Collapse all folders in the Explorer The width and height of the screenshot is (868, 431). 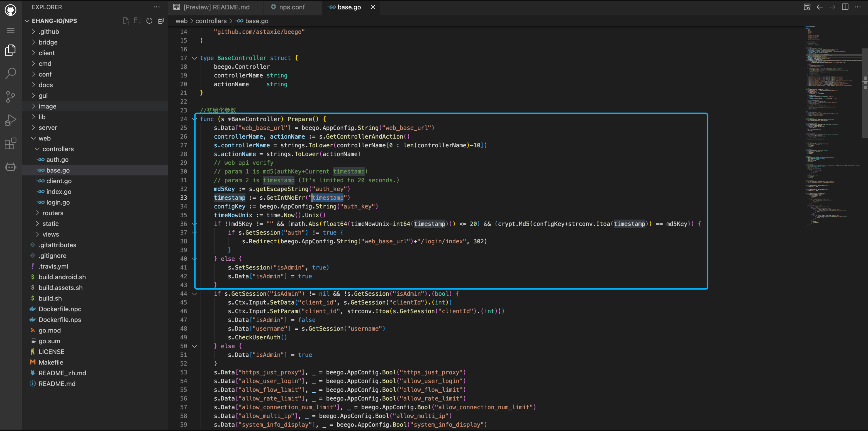(x=161, y=21)
